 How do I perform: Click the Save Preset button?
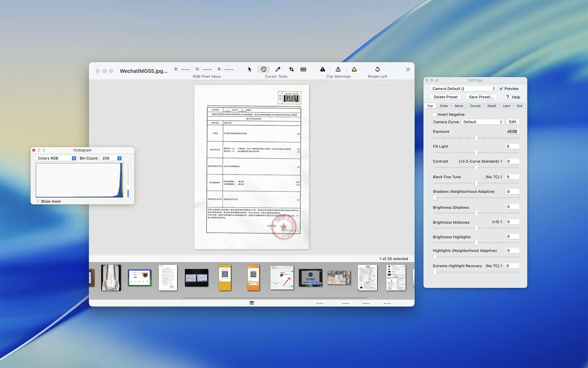[x=481, y=97]
